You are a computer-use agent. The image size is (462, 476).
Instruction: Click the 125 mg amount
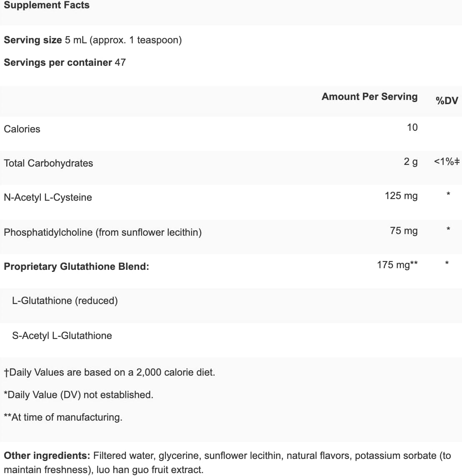(x=401, y=196)
